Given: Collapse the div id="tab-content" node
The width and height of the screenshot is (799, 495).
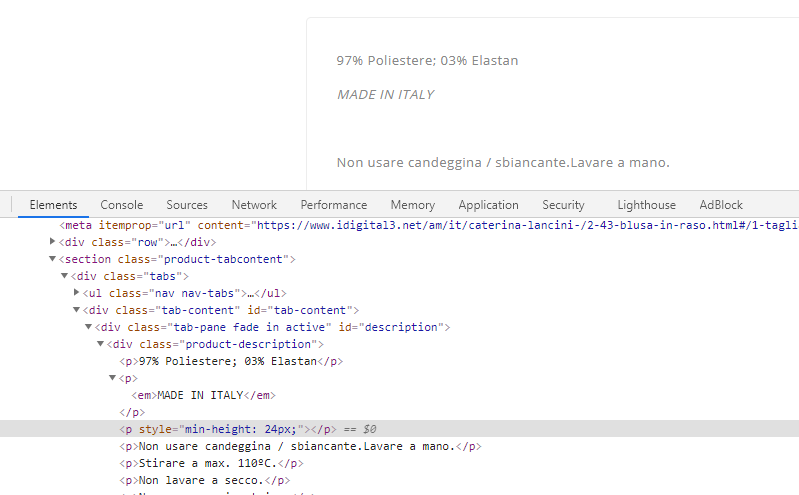Looking at the screenshot, I should point(77,310).
